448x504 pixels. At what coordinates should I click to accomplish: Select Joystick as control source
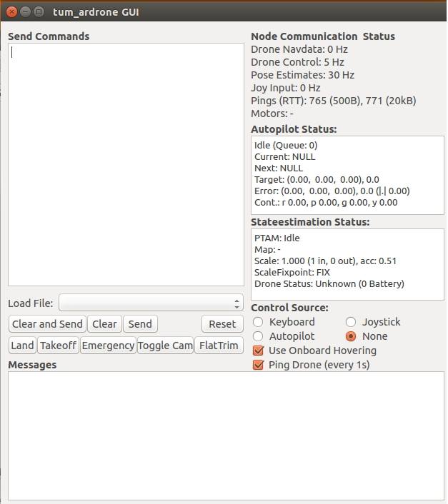(x=351, y=322)
